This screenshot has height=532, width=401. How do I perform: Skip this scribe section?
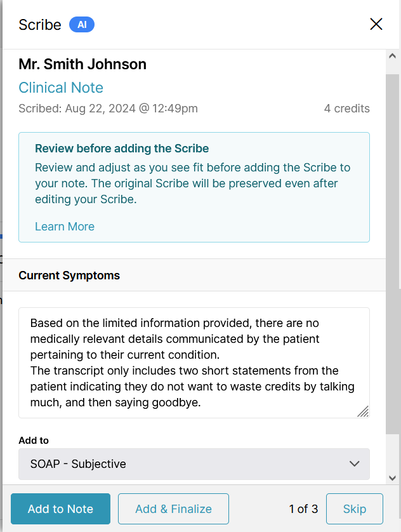pos(355,509)
